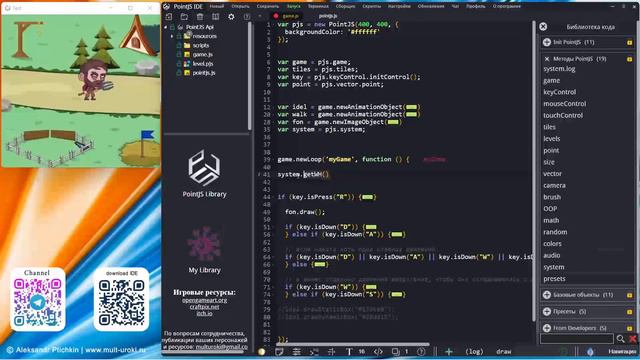The height and width of the screenshot is (360, 640).
Task: Open the Настройки menu
Action: pyautogui.click(x=399, y=6)
